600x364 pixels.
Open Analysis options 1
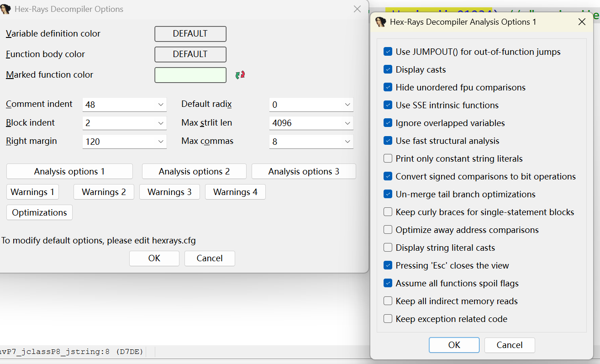69,172
